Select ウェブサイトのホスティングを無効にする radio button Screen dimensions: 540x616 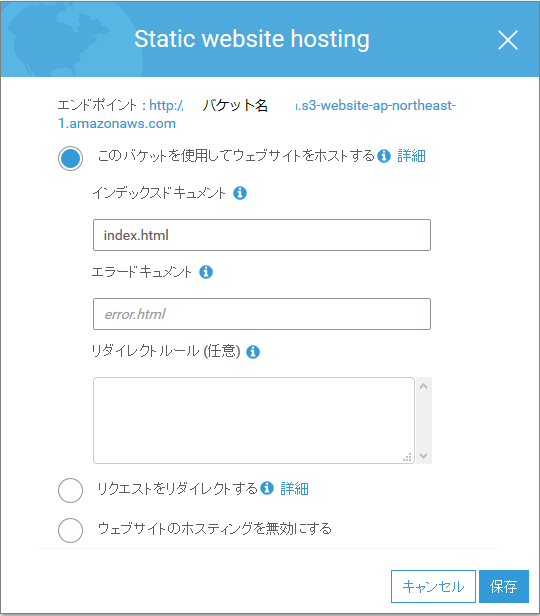[x=70, y=530]
